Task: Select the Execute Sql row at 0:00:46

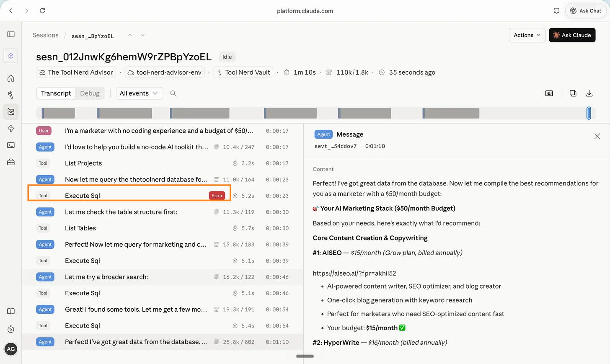Action: click(163, 293)
